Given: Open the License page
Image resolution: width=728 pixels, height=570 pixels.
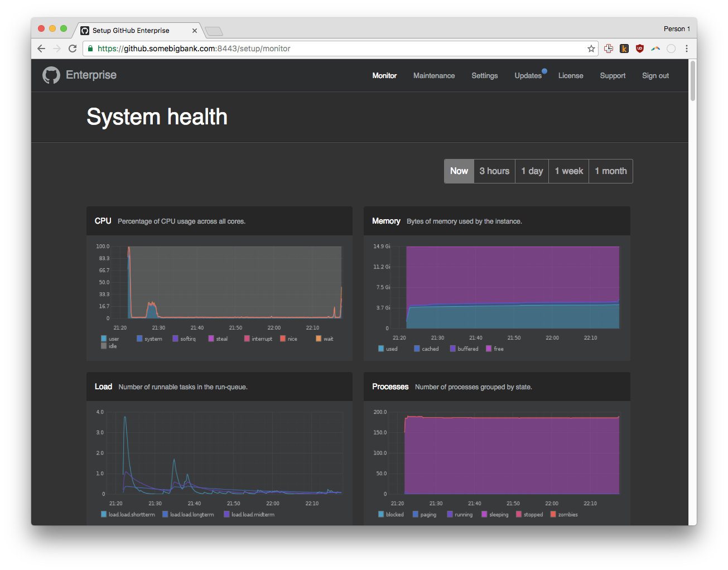Looking at the screenshot, I should (571, 76).
